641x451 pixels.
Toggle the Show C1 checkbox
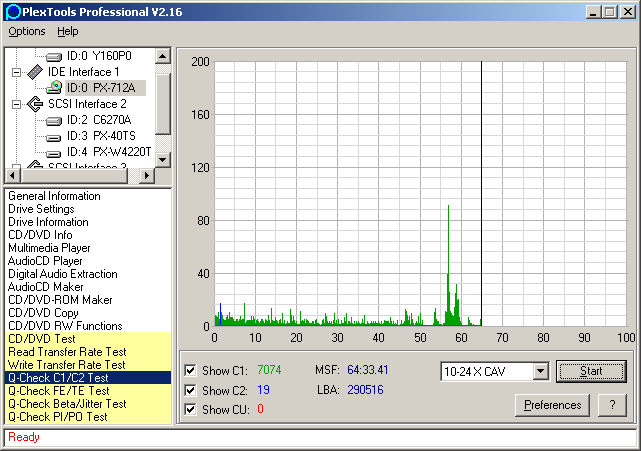click(190, 370)
